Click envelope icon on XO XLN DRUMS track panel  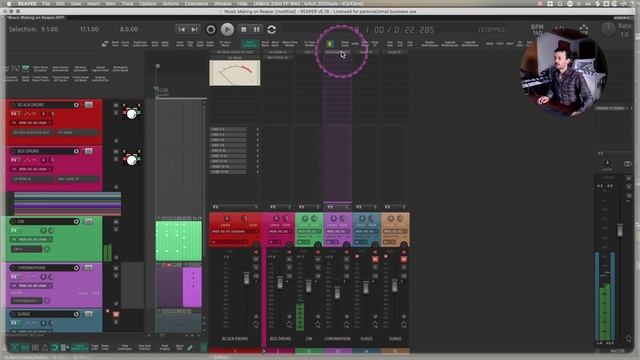[x=28, y=114]
